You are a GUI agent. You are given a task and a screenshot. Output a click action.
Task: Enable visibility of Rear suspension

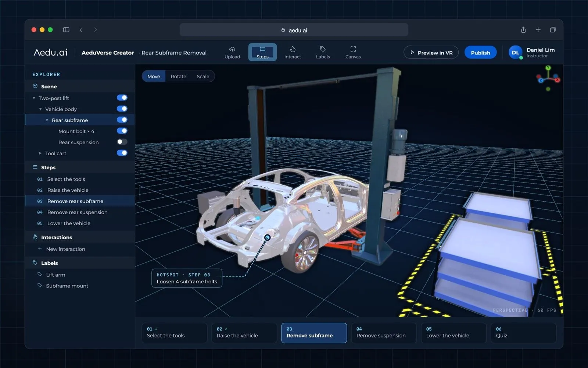[122, 142]
